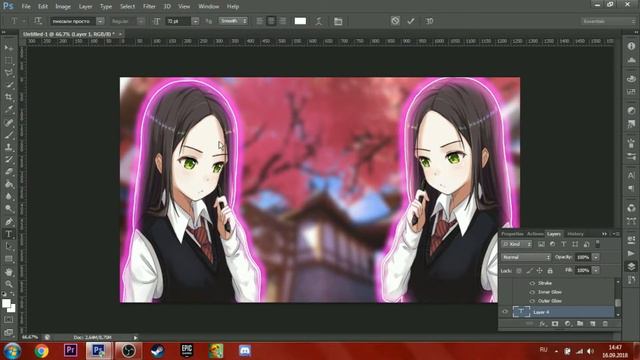Select the Horizontal Type tool

[9, 234]
